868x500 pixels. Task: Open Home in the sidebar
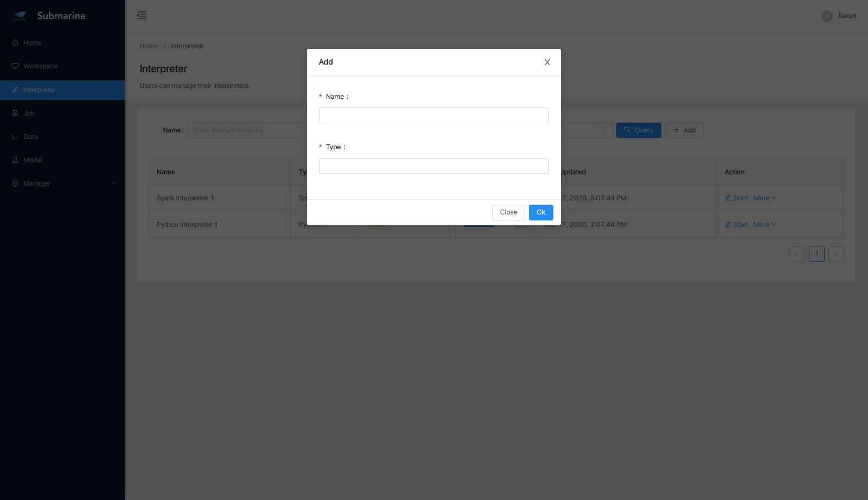62,43
